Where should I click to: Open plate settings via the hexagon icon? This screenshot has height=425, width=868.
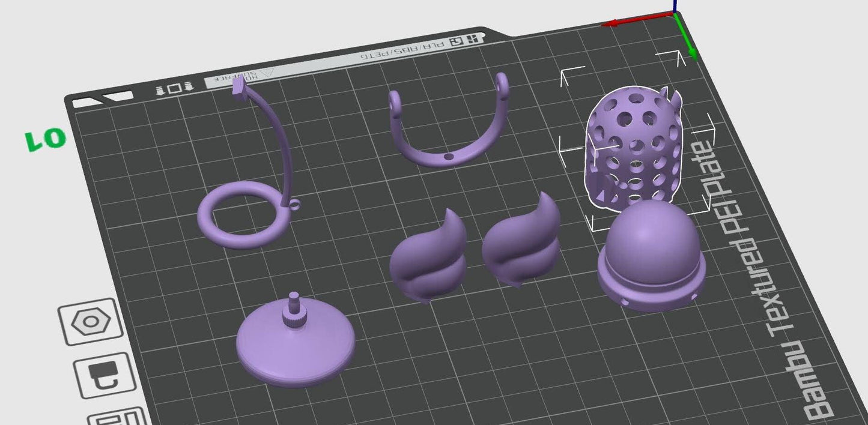[x=90, y=322]
